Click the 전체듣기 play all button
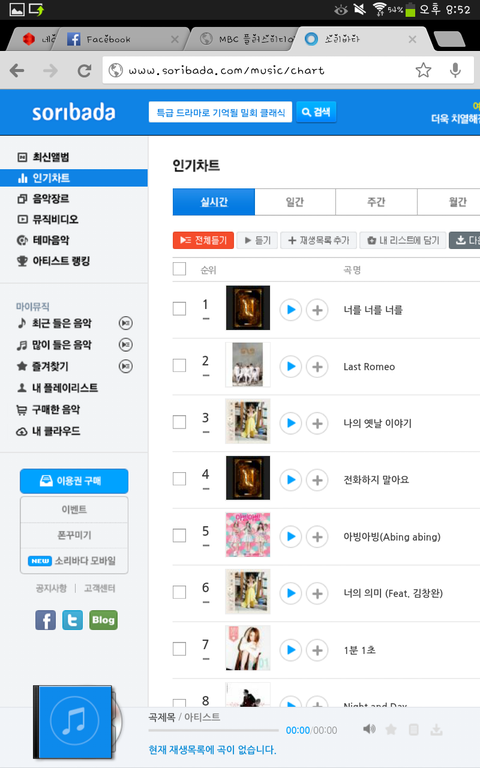Screen dimensions: 480x768 tap(203, 240)
